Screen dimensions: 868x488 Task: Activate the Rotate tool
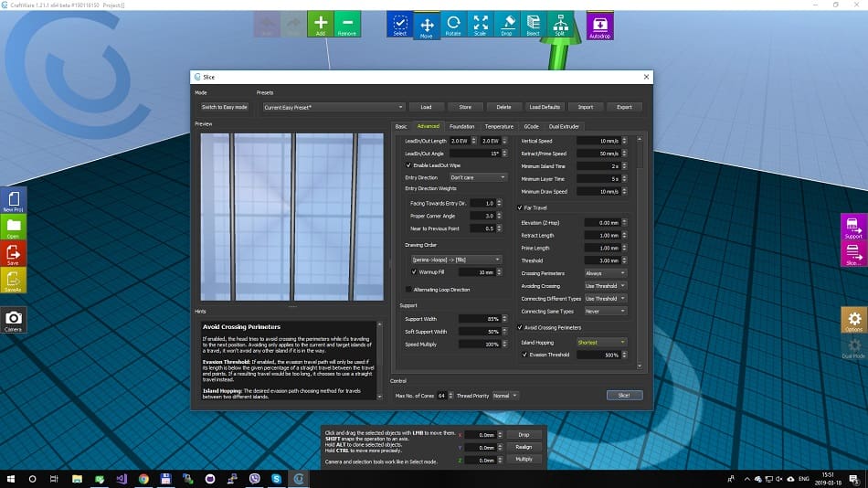[453, 25]
